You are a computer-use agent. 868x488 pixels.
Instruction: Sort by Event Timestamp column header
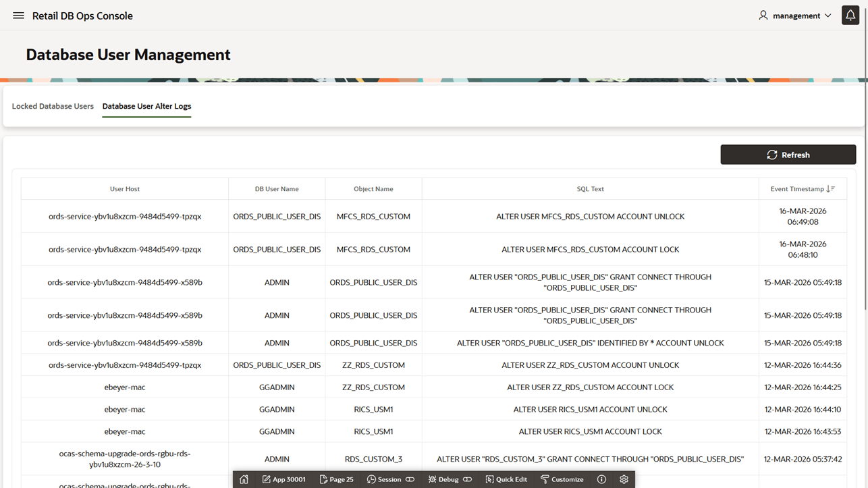pos(803,189)
